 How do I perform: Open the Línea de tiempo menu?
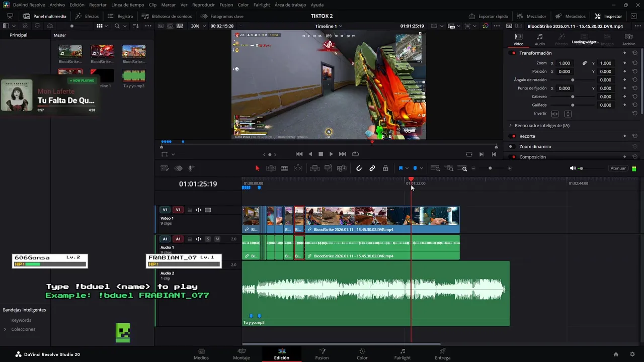[x=127, y=5]
